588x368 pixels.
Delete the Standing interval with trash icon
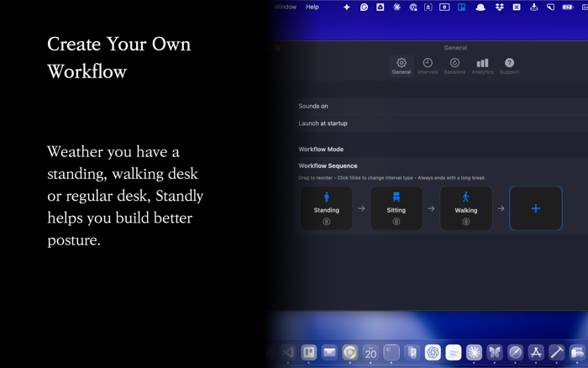tap(326, 222)
